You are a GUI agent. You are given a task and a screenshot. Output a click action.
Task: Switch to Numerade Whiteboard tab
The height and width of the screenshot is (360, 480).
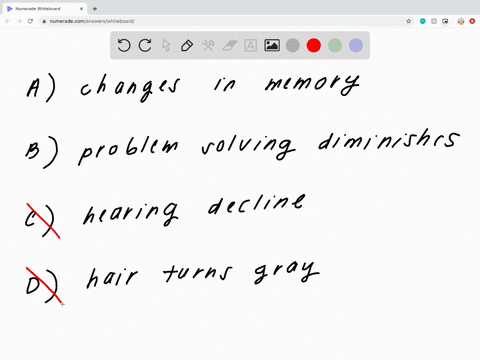[45, 9]
